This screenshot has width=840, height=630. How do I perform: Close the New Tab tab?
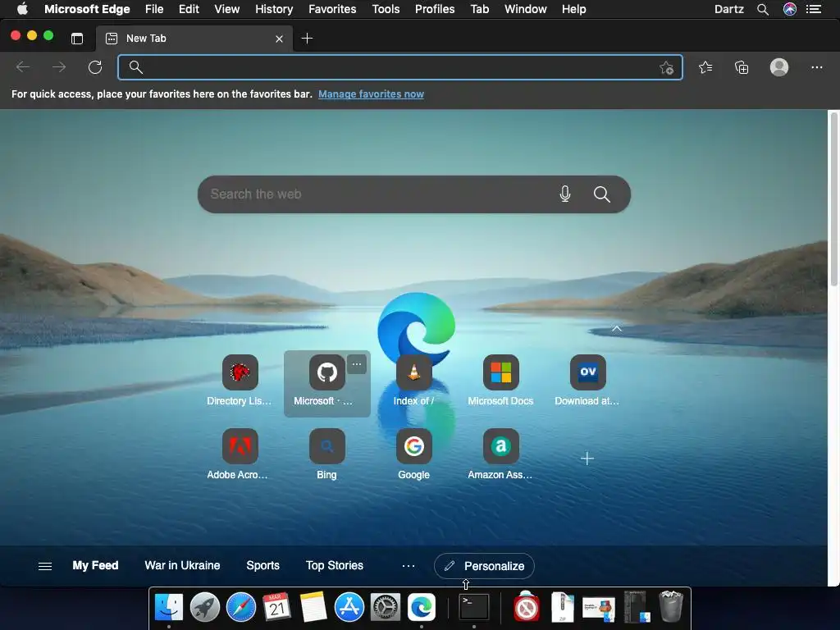tap(279, 39)
